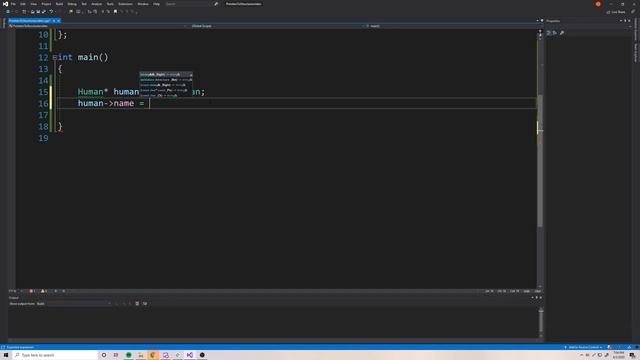Click the feedback icon beside Live Share

click(633, 12)
